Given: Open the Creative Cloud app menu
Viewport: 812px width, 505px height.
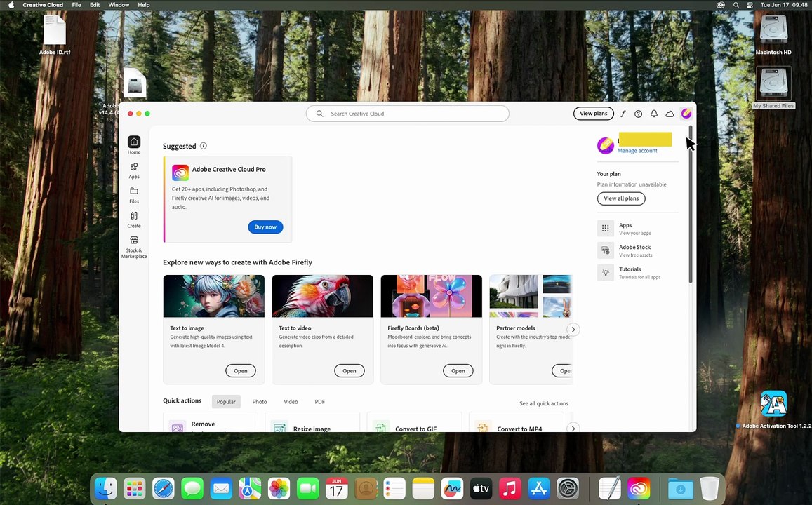Looking at the screenshot, I should (43, 5).
